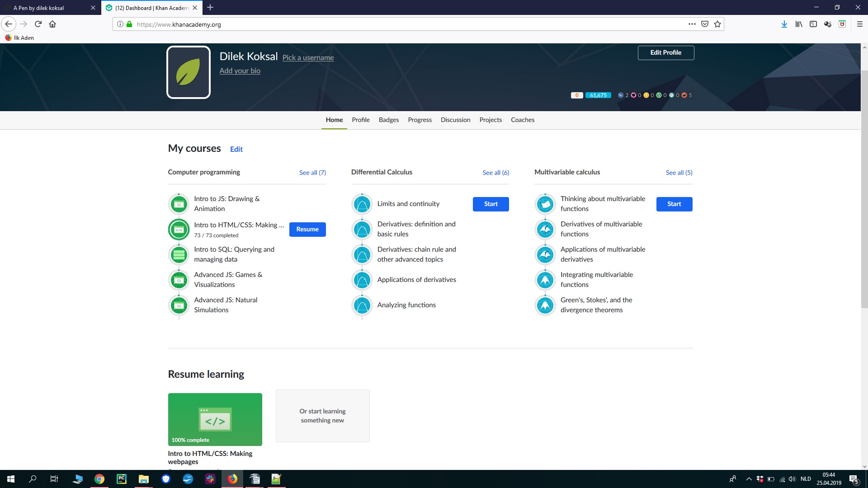The image size is (868, 488).
Task: Open the İlk Adım bookmark
Action: coord(19,38)
